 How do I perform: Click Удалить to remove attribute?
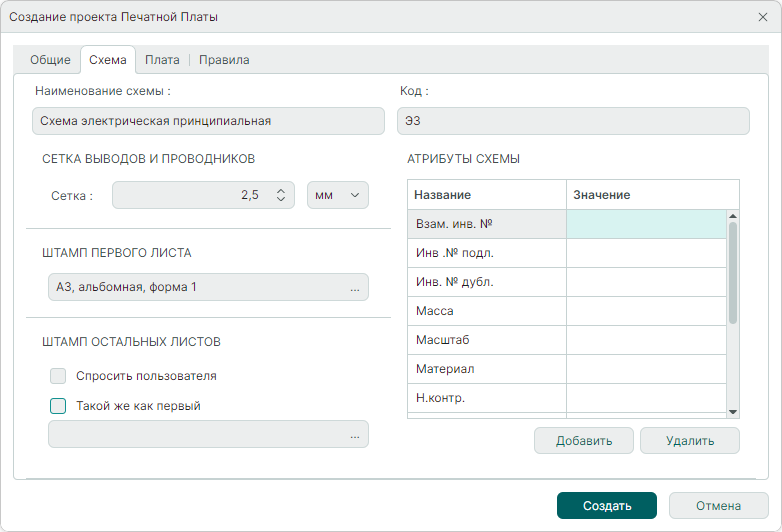pyautogui.click(x=689, y=441)
